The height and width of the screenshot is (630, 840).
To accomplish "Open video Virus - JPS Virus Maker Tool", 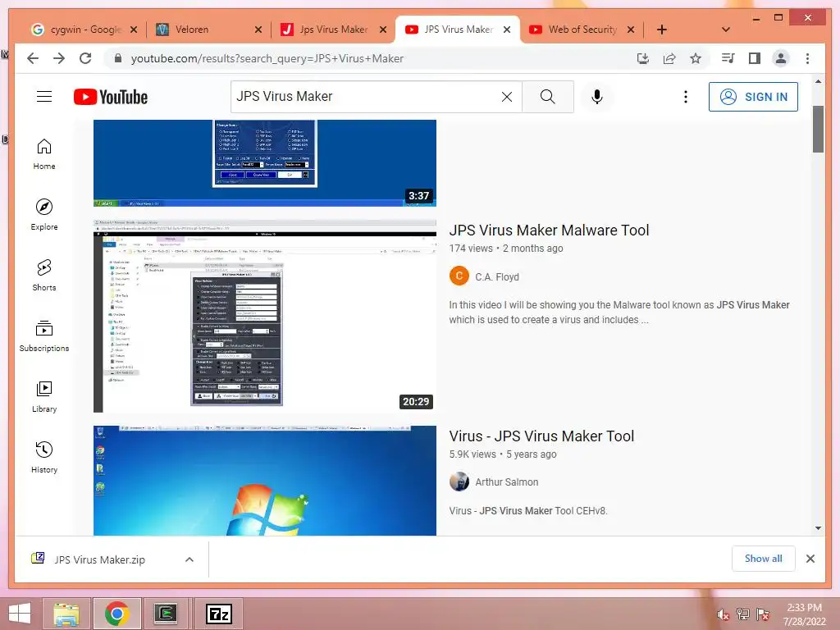I will [541, 436].
